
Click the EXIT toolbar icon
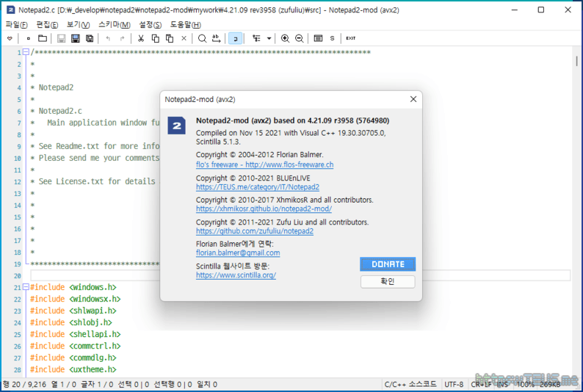pos(351,38)
